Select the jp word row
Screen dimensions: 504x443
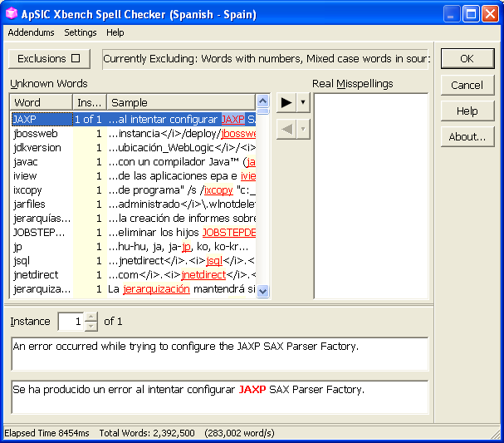click(x=134, y=247)
